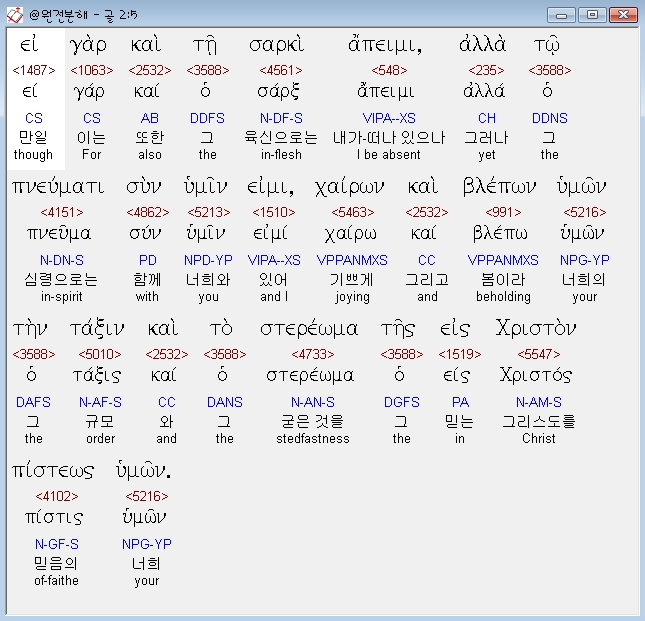
Task: Click the app icon in the title bar
Action: 15,15
